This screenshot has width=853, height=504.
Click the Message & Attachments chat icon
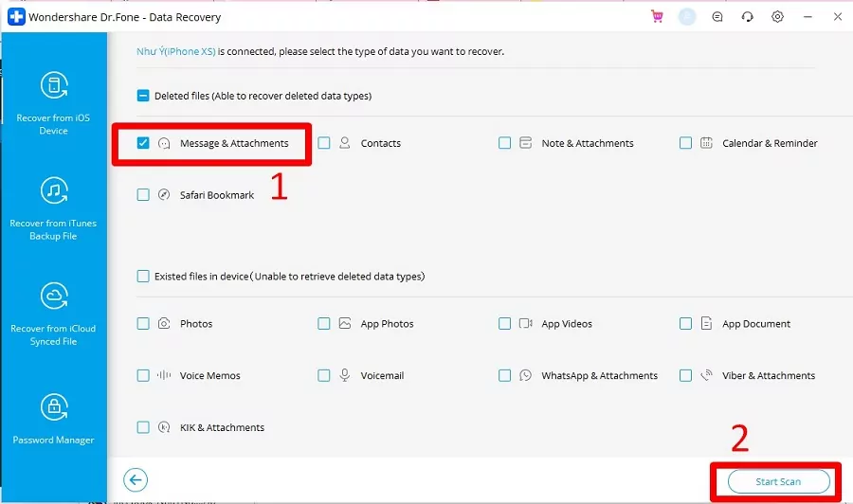[x=164, y=143]
